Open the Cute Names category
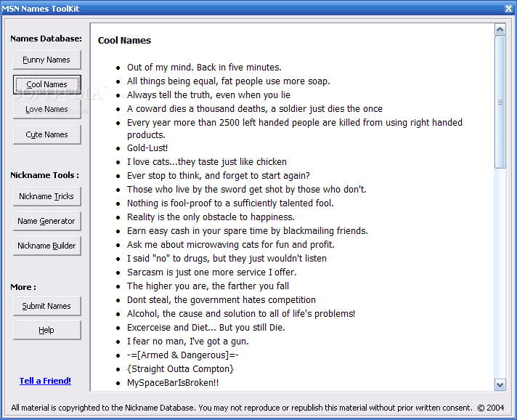This screenshot has width=517, height=420. point(46,134)
